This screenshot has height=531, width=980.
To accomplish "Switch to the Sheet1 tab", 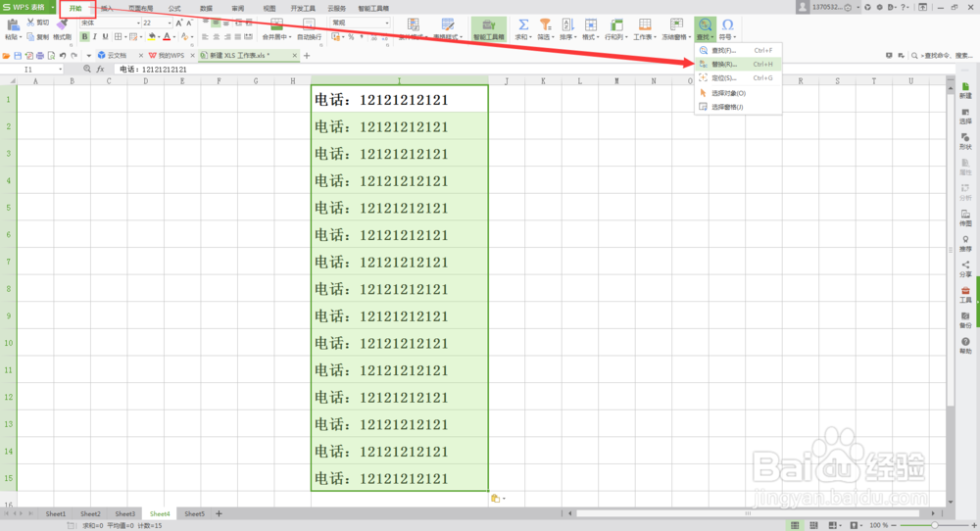I will [56, 514].
